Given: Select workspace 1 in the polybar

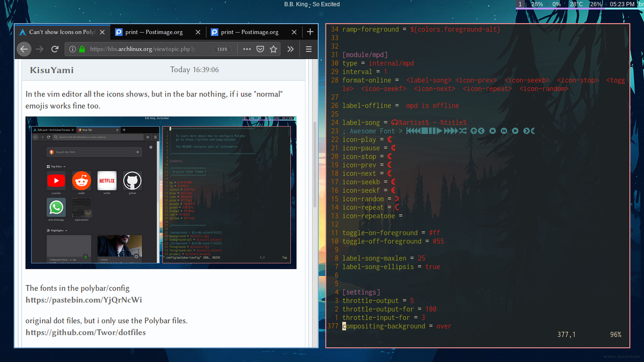Looking at the screenshot, I should click(x=520, y=4).
